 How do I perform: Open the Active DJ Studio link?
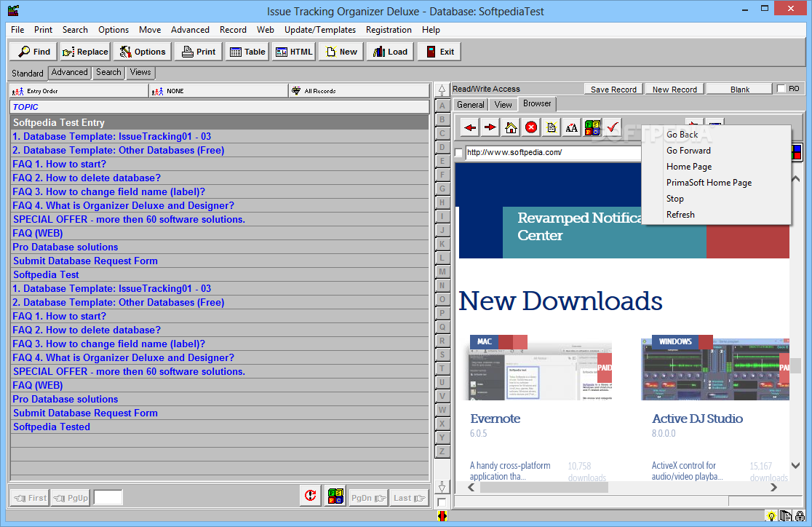pos(697,419)
